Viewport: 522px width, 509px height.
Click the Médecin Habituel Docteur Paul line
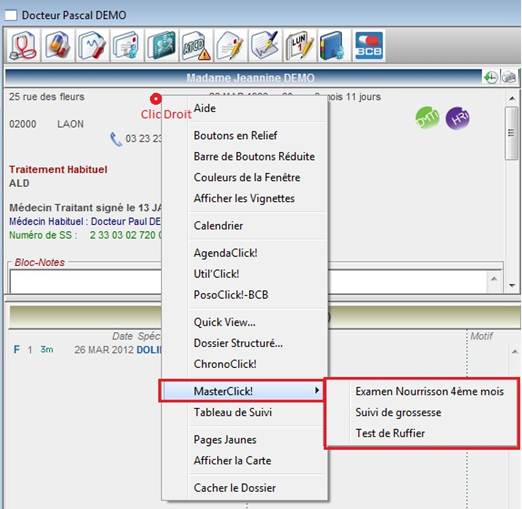click(x=85, y=221)
